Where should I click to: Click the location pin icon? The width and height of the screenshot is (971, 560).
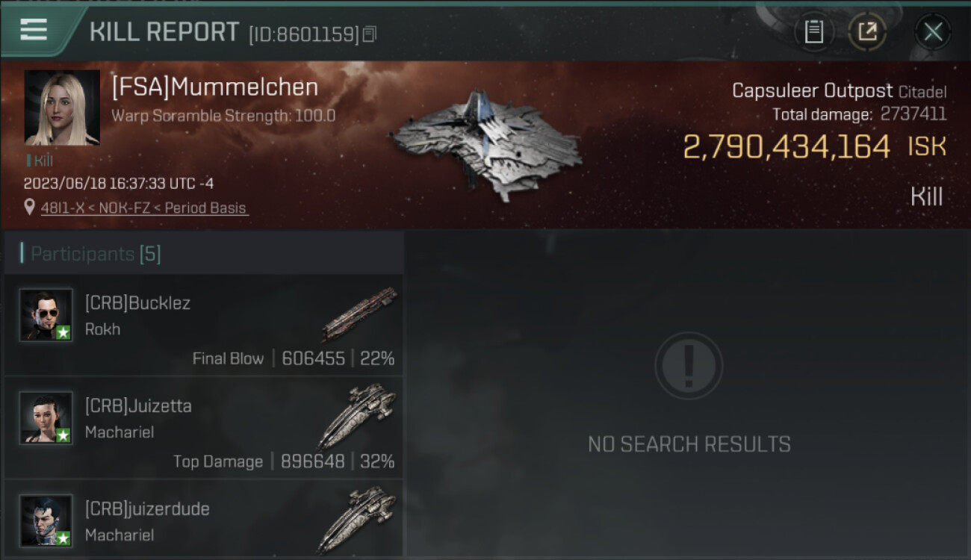pyautogui.click(x=29, y=208)
